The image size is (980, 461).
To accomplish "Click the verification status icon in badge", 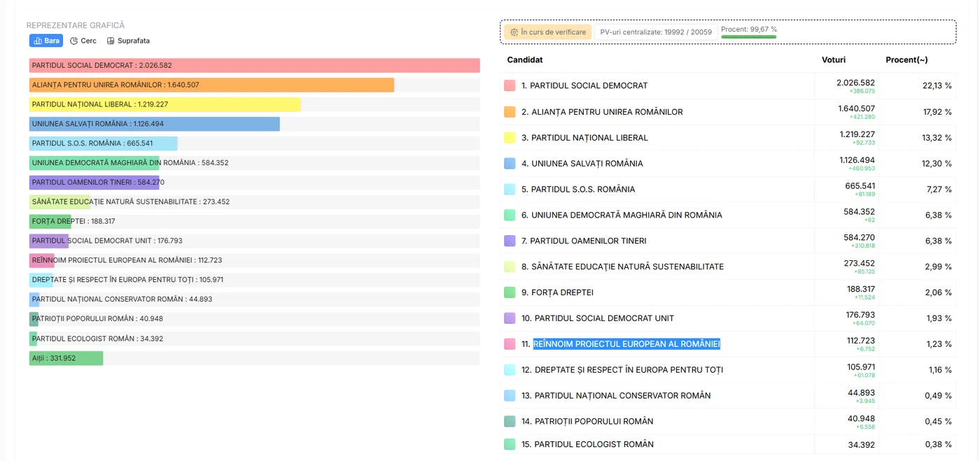I will (514, 32).
